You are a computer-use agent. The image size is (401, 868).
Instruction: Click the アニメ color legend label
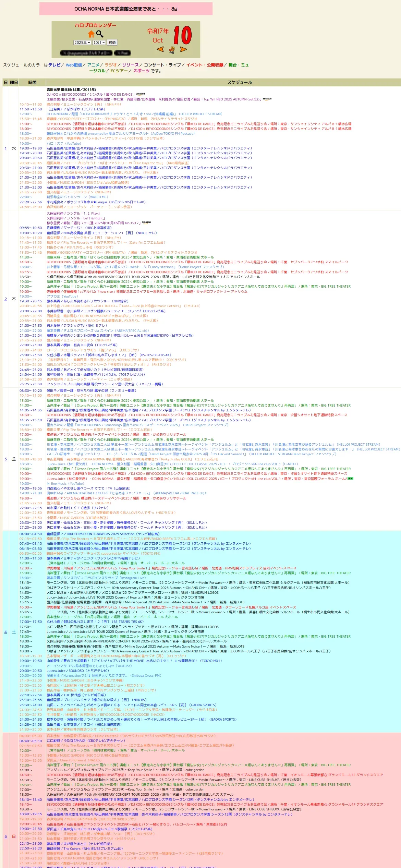(93, 65)
